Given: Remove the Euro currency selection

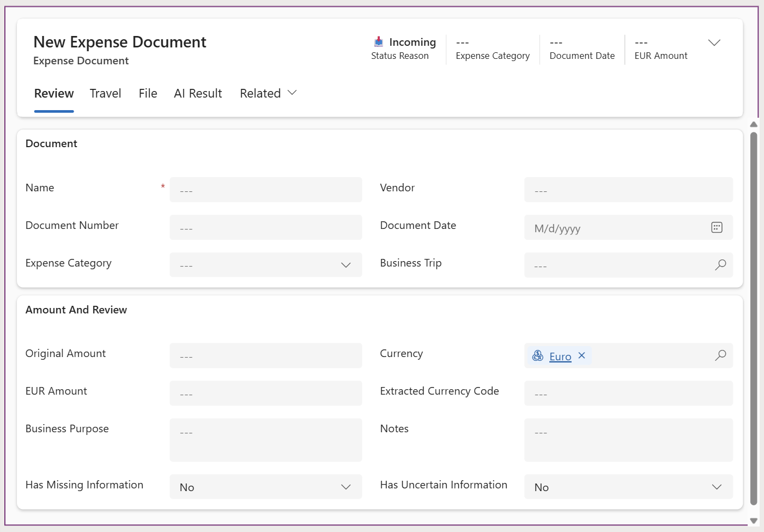Looking at the screenshot, I should 581,355.
